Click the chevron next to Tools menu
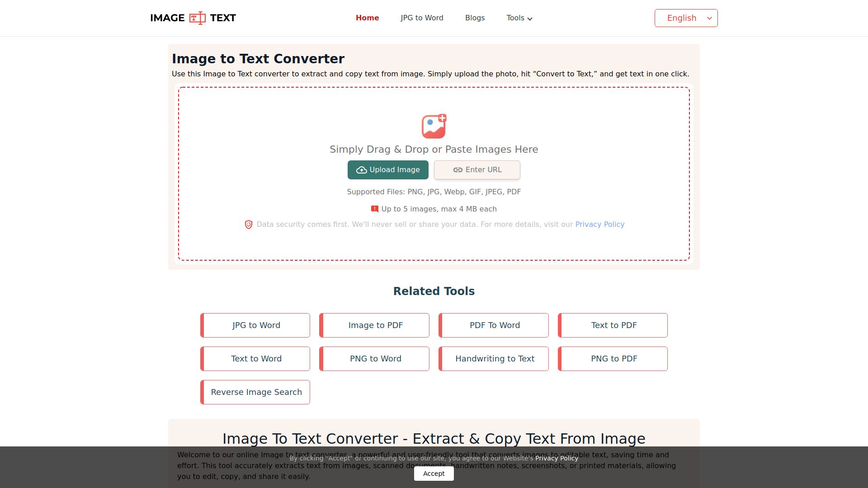The image size is (868, 488). 530,19
